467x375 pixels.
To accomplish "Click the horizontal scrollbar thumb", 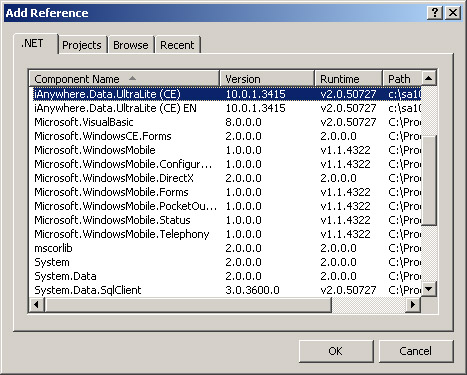I will coord(188,304).
